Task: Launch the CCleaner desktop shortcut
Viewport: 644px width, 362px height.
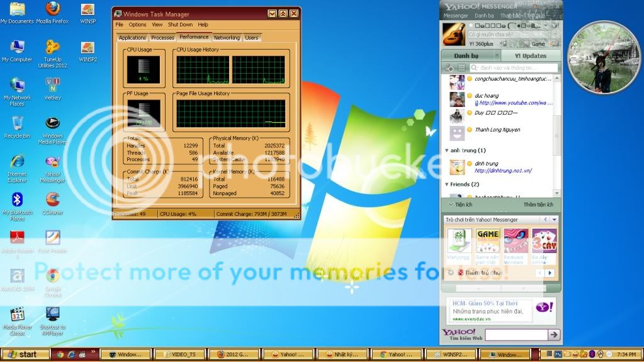Action: pos(52,204)
